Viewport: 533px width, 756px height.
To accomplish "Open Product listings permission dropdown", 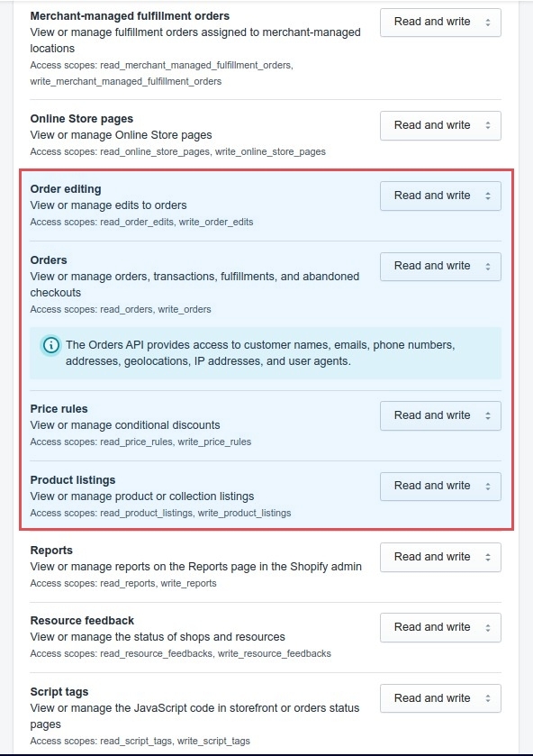I will (440, 486).
